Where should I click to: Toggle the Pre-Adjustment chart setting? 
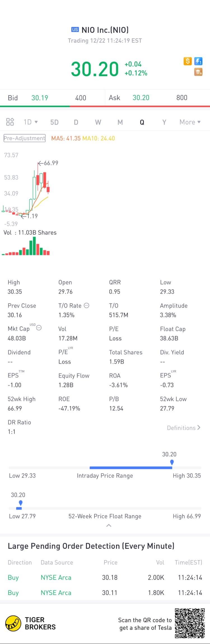pyautogui.click(x=25, y=138)
